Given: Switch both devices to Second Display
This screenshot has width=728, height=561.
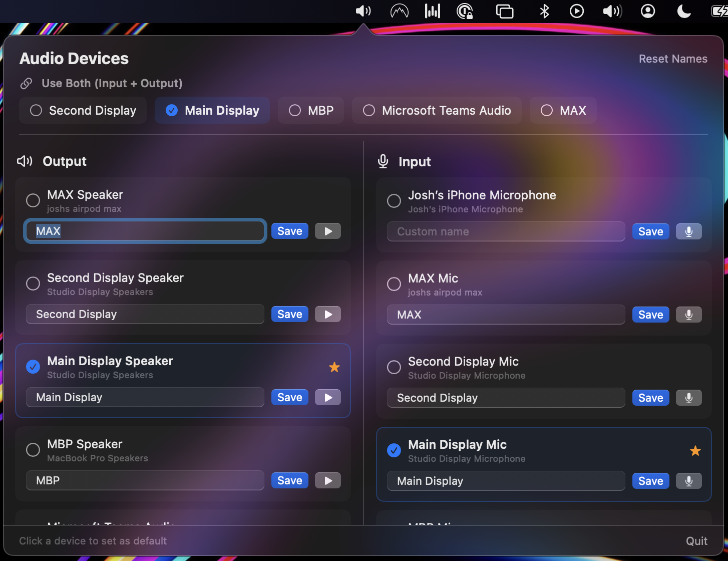Looking at the screenshot, I should (x=83, y=110).
